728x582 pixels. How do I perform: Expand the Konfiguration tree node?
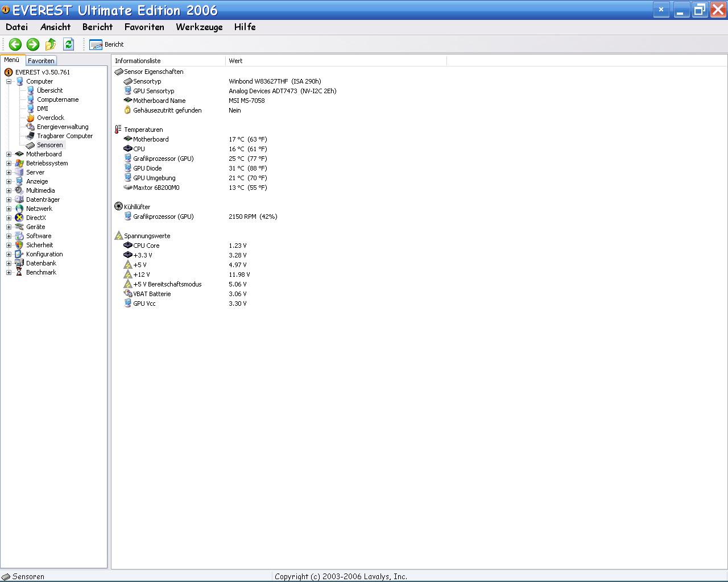tap(9, 254)
